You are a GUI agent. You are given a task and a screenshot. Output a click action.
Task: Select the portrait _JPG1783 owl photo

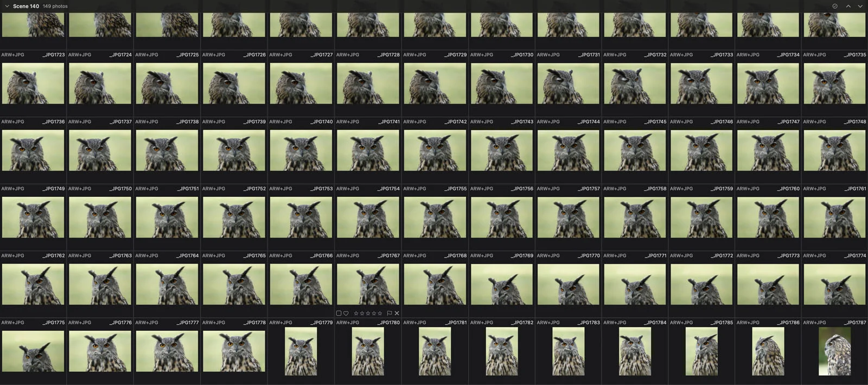click(x=569, y=351)
